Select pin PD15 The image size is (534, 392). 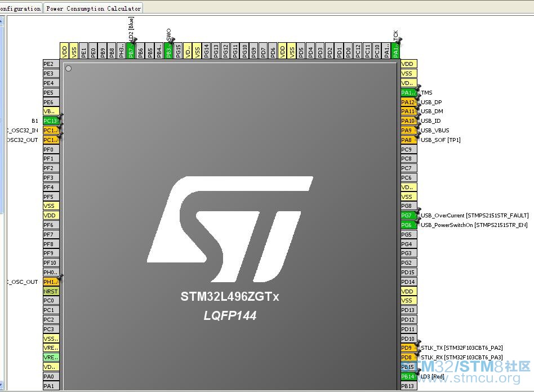408,272
